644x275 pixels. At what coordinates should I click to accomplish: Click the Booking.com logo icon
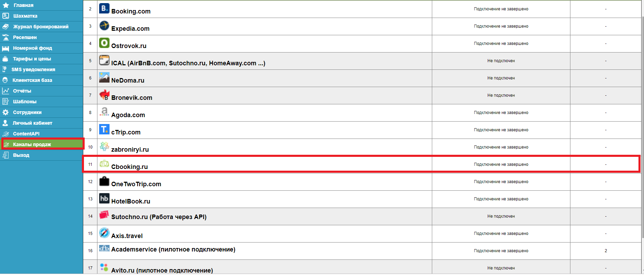tap(104, 8)
